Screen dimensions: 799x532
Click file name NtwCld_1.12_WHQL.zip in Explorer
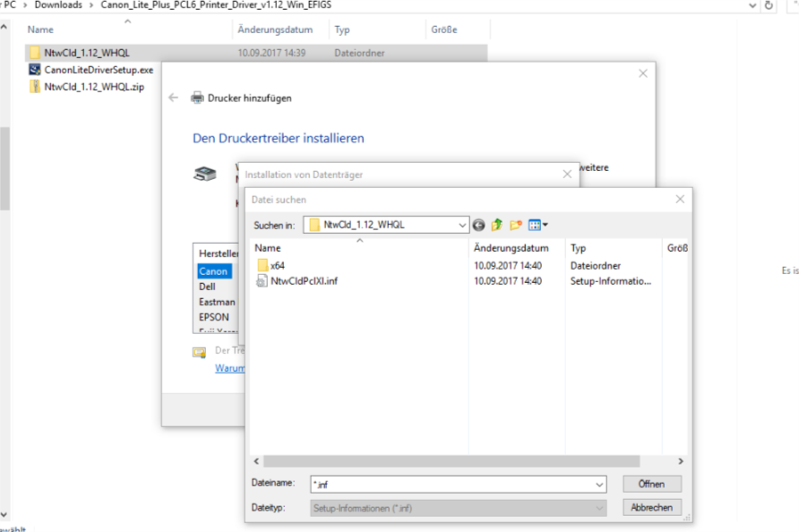(94, 87)
